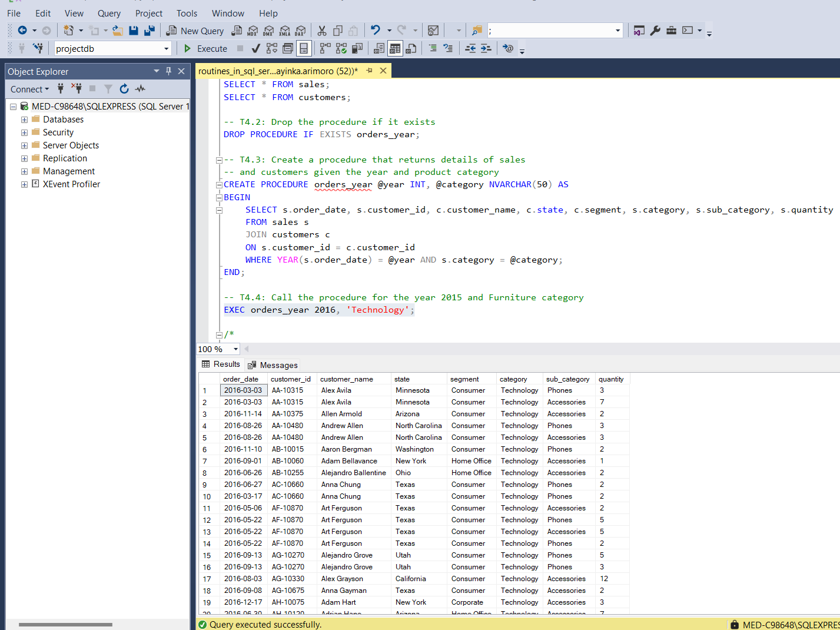Viewport: 840px width, 630px height.
Task: Click the Disconnect icon in Object Explorer
Action: [x=77, y=89]
